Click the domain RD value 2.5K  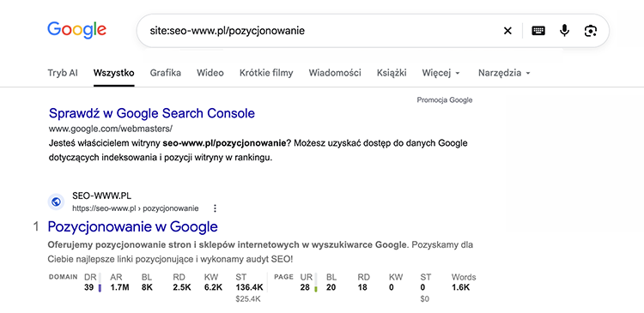[181, 287]
